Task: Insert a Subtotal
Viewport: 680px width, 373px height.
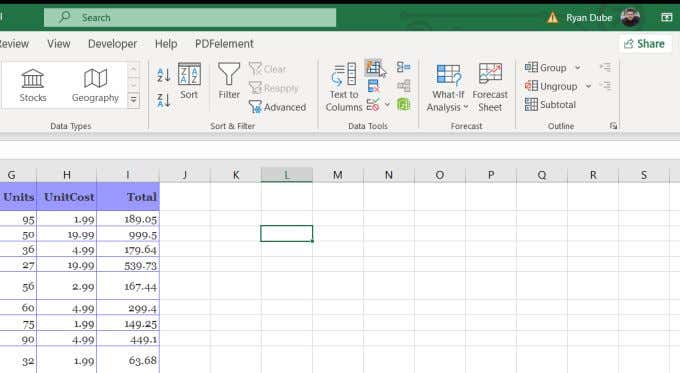Action: (x=550, y=105)
